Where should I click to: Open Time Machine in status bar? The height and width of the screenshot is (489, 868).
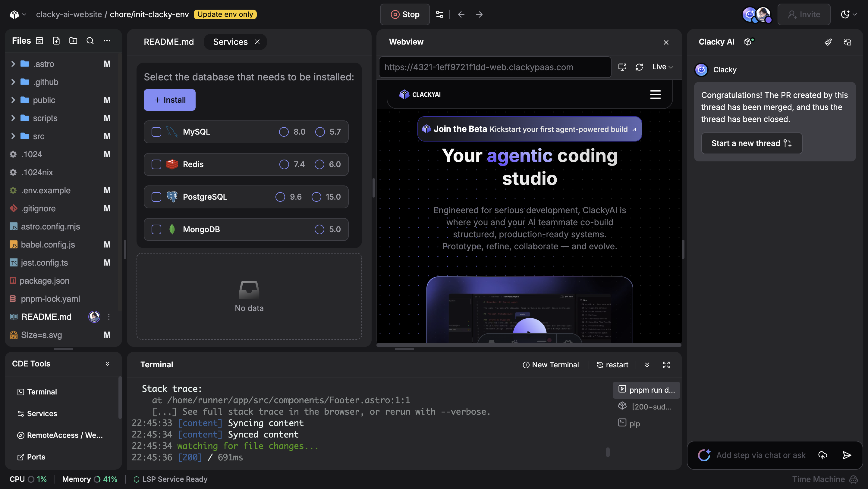point(825,479)
